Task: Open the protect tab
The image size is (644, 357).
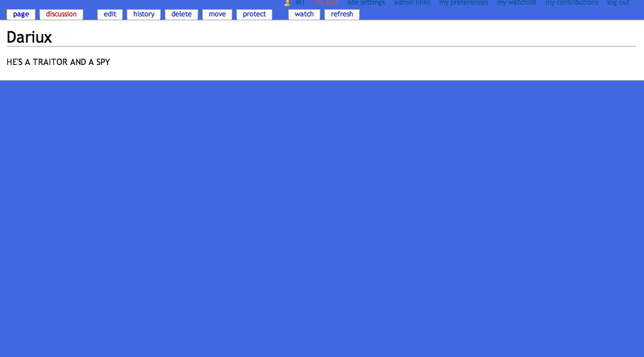Action: click(254, 14)
